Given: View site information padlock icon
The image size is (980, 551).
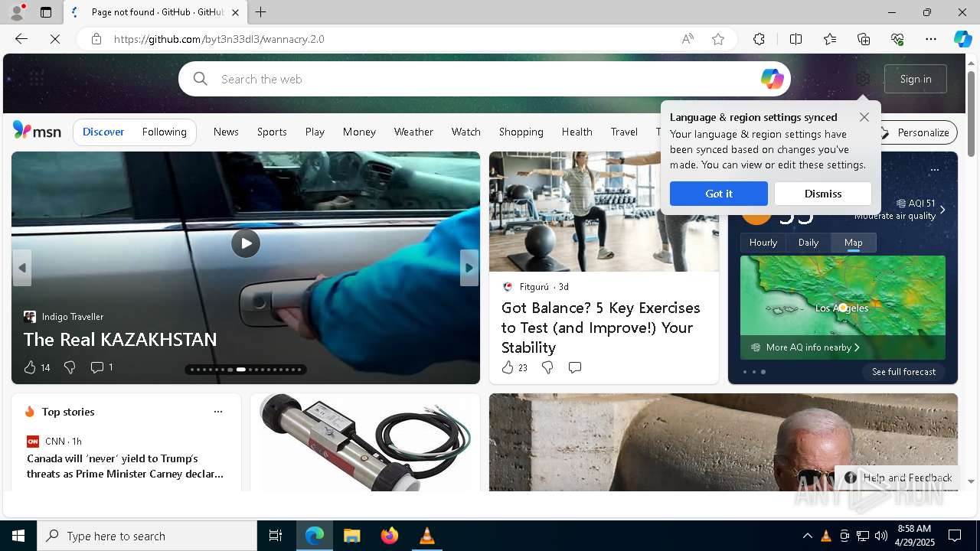Looking at the screenshot, I should tap(96, 39).
